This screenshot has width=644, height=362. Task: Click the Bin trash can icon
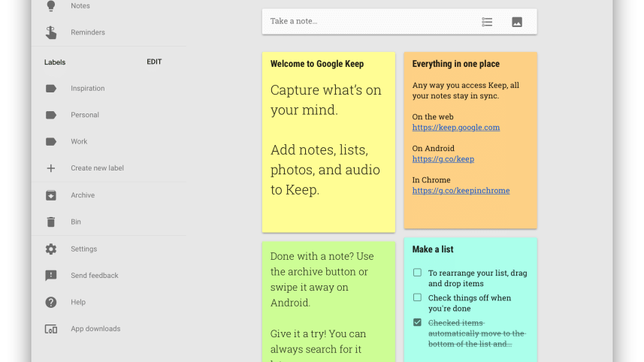click(x=51, y=222)
